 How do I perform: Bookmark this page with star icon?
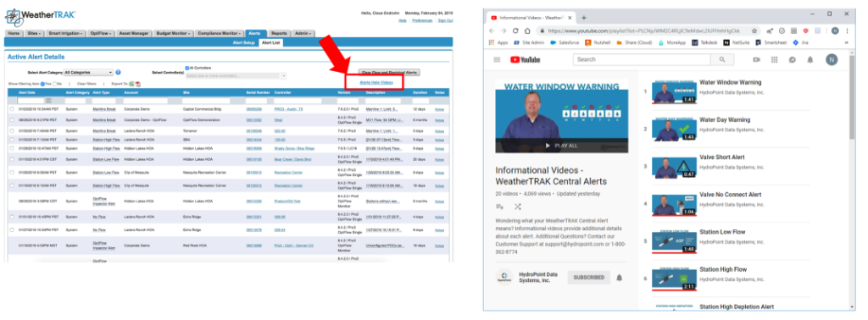[x=754, y=31]
